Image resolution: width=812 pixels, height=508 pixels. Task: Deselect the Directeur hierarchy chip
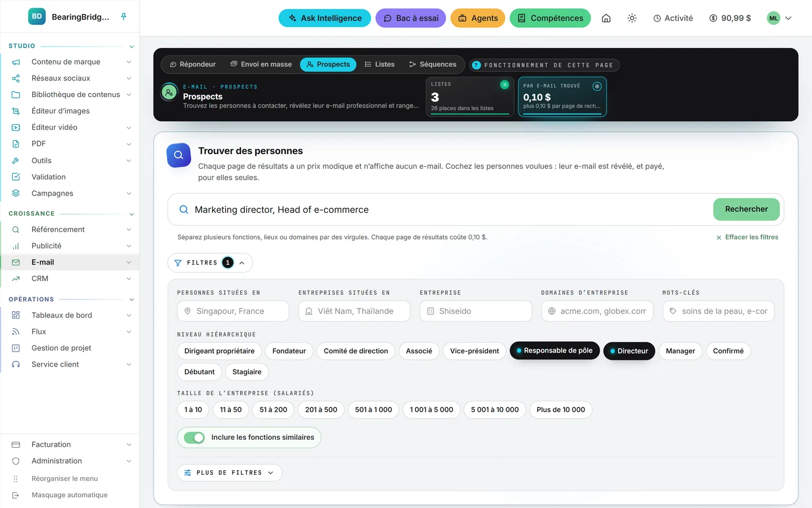[x=629, y=351]
